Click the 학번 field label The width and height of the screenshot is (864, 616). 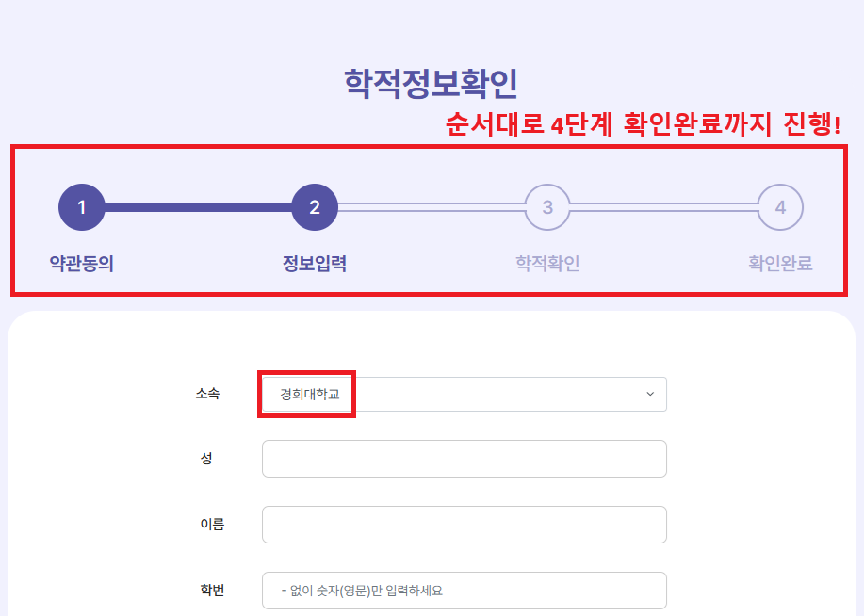click(212, 591)
